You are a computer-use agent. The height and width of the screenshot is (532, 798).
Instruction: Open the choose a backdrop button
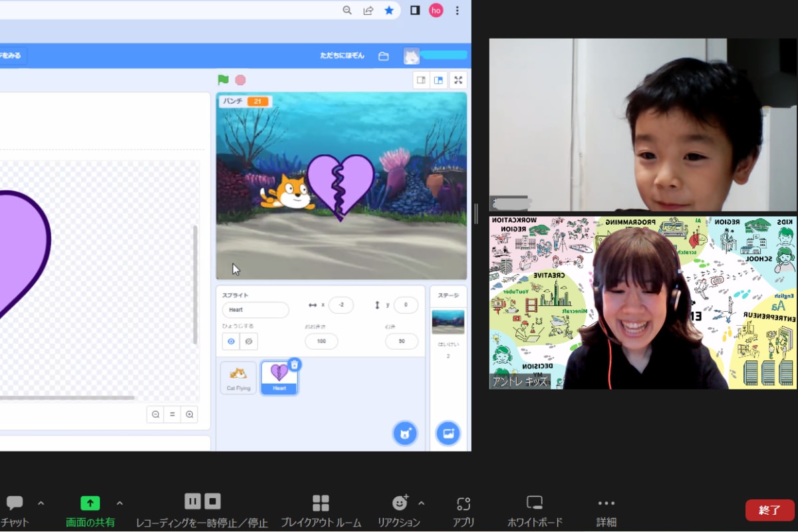click(x=448, y=434)
